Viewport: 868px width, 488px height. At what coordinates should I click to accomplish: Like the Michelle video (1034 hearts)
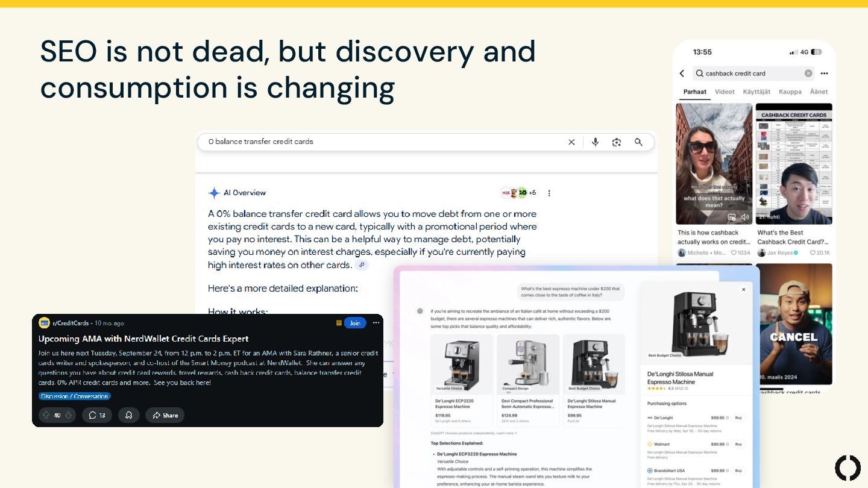pos(734,253)
